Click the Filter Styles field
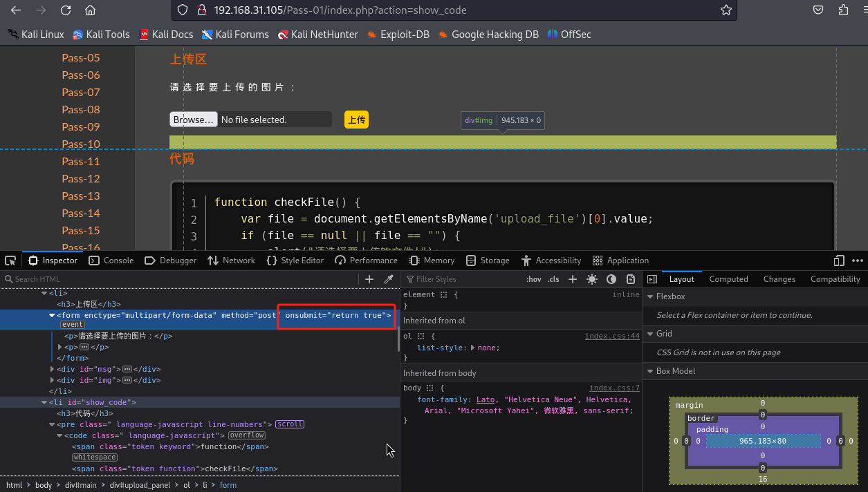Screen dimensions: 868x492 pos(461,279)
